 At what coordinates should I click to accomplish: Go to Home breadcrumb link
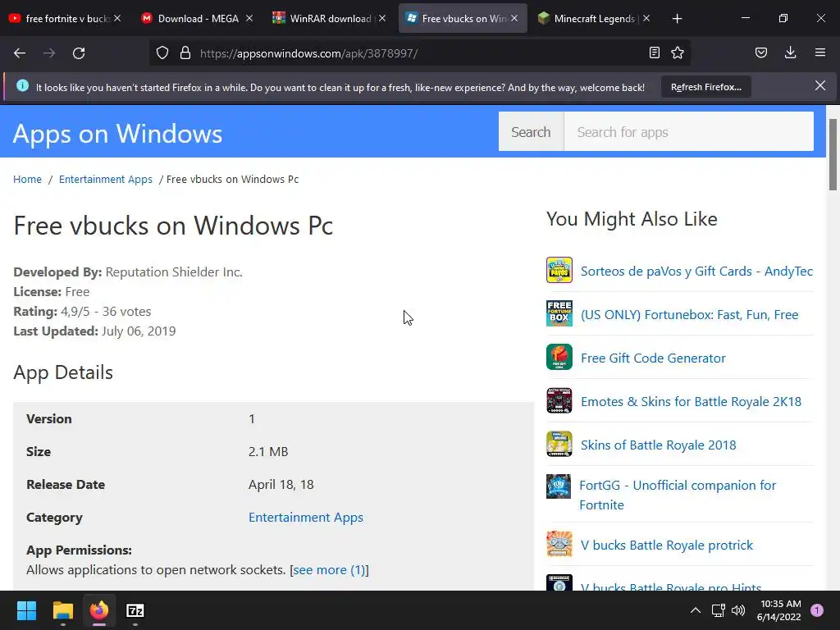27,179
